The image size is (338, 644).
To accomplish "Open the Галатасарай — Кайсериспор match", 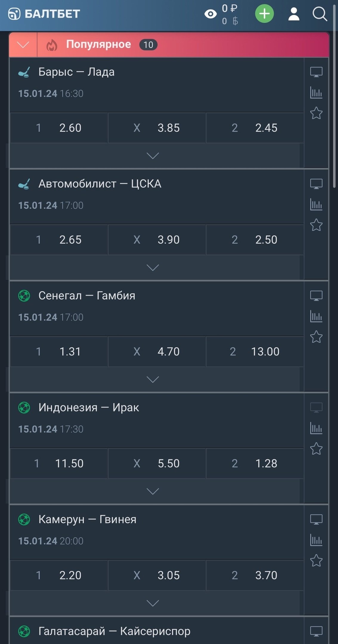I will [114, 631].
